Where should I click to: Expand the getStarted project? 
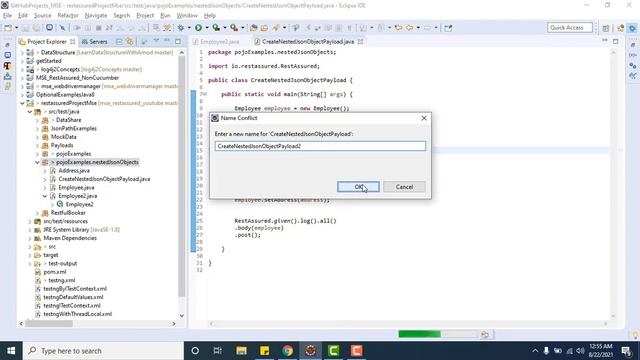click(22, 61)
